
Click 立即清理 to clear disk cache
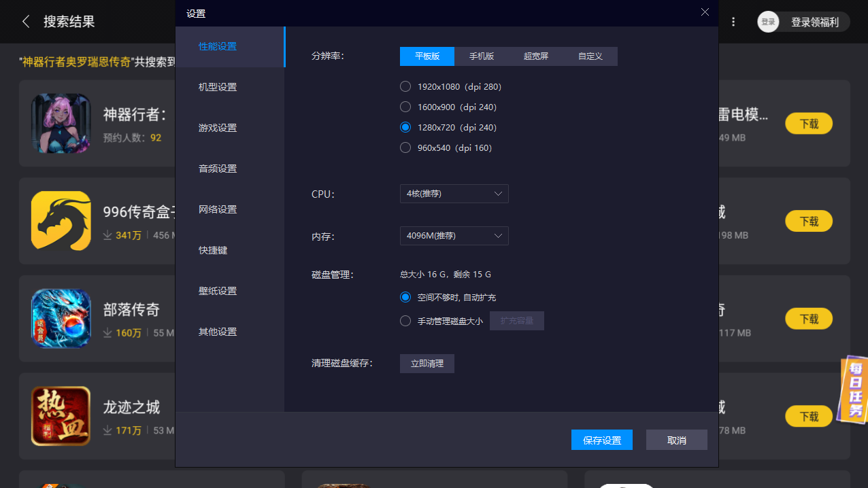click(427, 363)
